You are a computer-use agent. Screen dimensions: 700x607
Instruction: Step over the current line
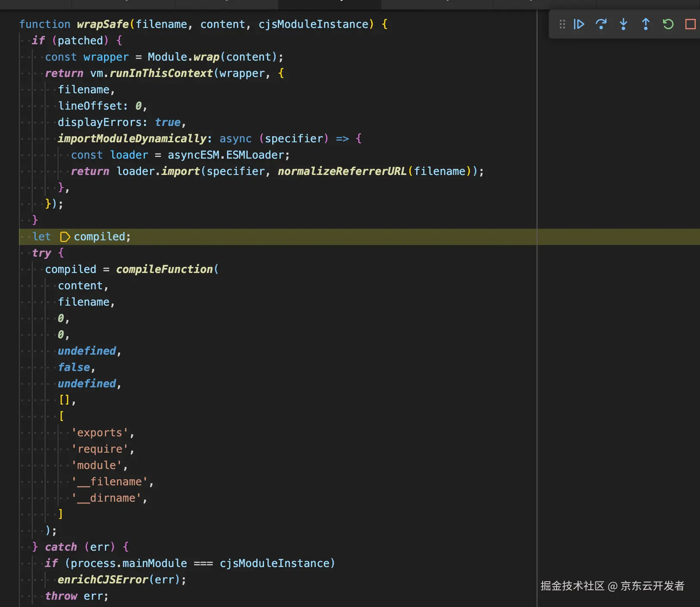coord(601,24)
